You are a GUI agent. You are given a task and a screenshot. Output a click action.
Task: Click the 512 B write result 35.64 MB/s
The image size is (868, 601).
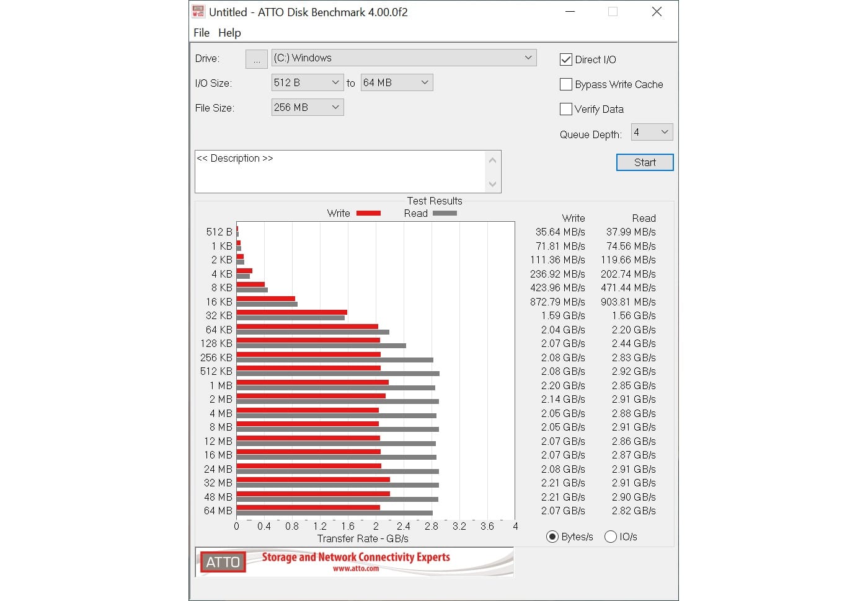click(x=560, y=232)
